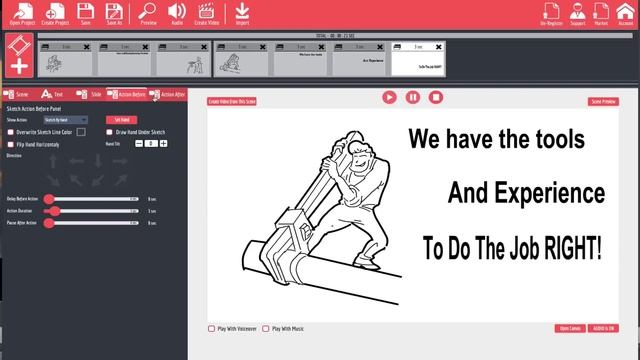Click the Create Project icon
The image size is (640, 360).
point(55,13)
